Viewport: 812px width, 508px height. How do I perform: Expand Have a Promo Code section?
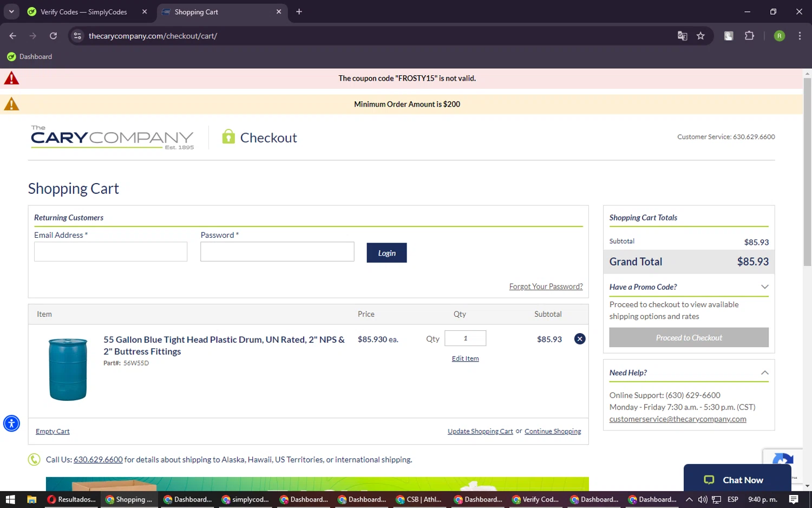click(x=689, y=287)
